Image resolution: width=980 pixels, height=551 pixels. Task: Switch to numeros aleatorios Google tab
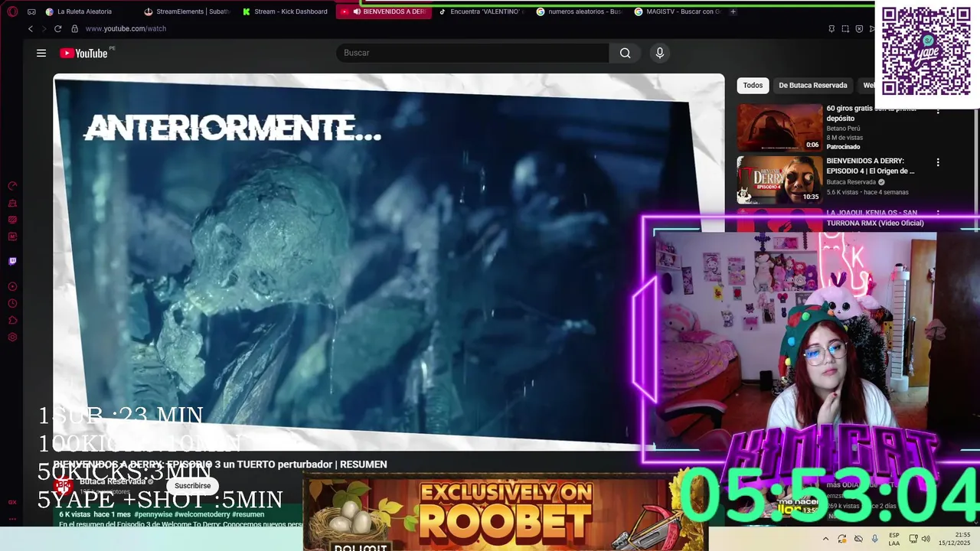click(x=580, y=11)
